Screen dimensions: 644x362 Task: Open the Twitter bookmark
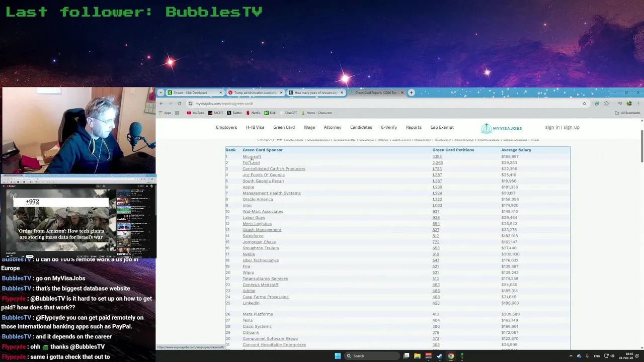coord(234,113)
